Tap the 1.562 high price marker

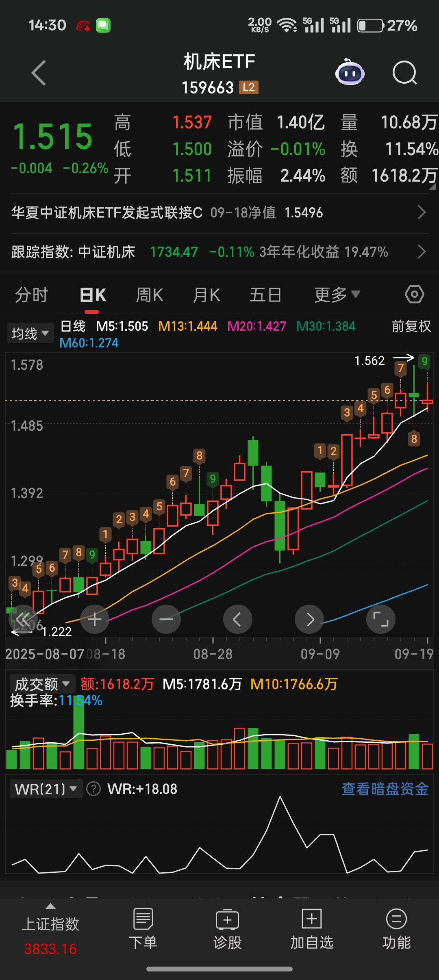click(x=369, y=361)
